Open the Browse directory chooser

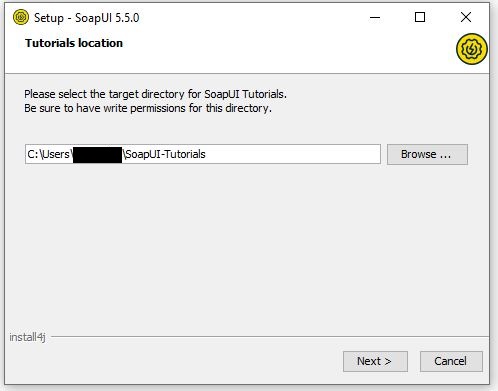[x=427, y=154]
